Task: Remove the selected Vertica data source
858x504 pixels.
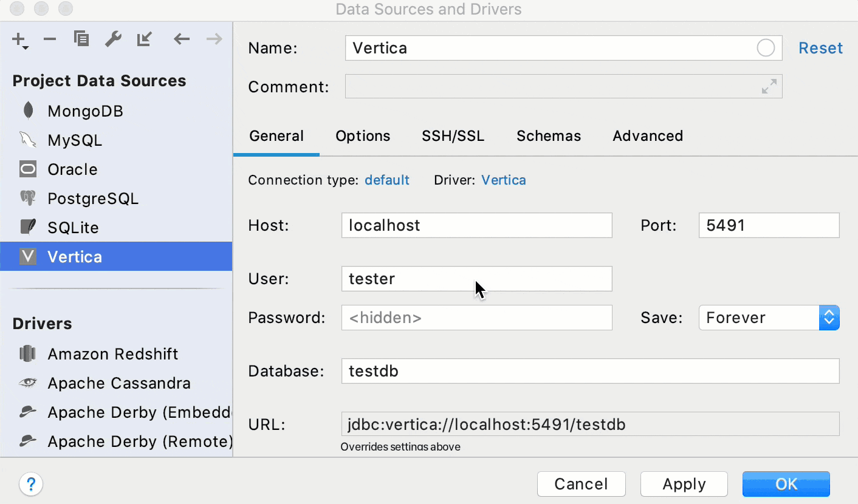Action: [x=49, y=38]
